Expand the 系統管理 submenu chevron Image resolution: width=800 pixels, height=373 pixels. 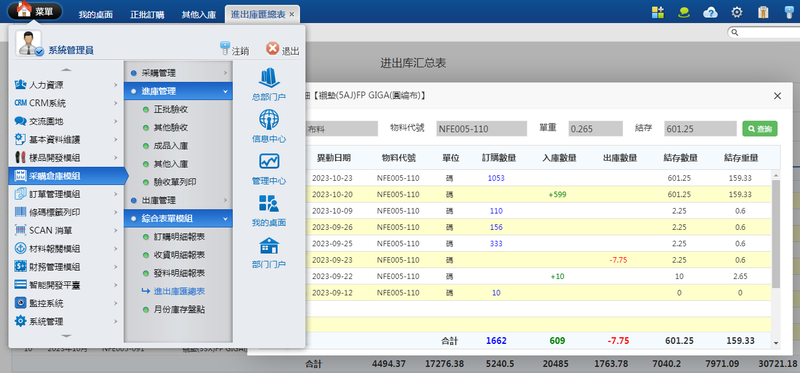pyautogui.click(x=116, y=321)
